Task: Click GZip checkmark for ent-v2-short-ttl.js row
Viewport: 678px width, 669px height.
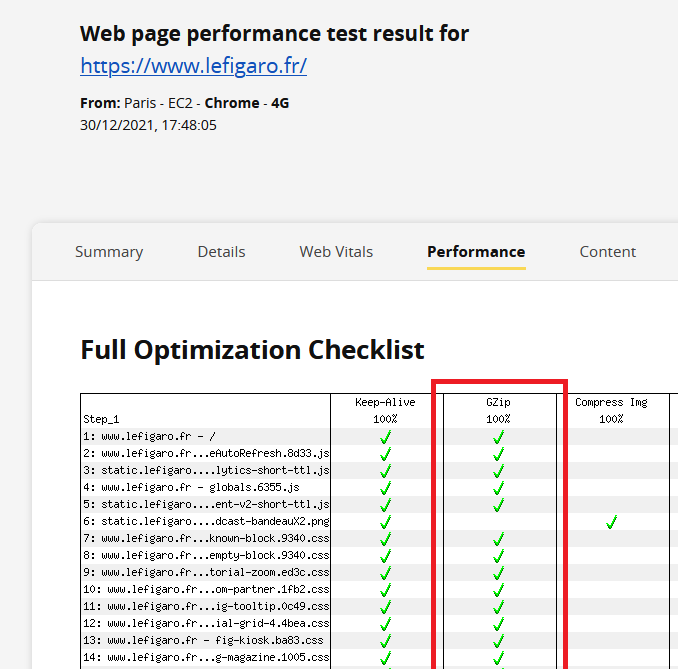Action: [x=498, y=505]
